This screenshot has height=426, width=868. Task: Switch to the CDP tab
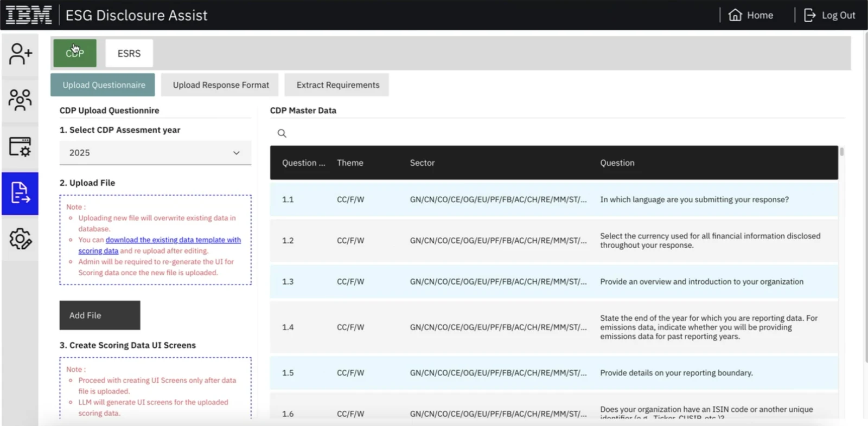(x=75, y=53)
